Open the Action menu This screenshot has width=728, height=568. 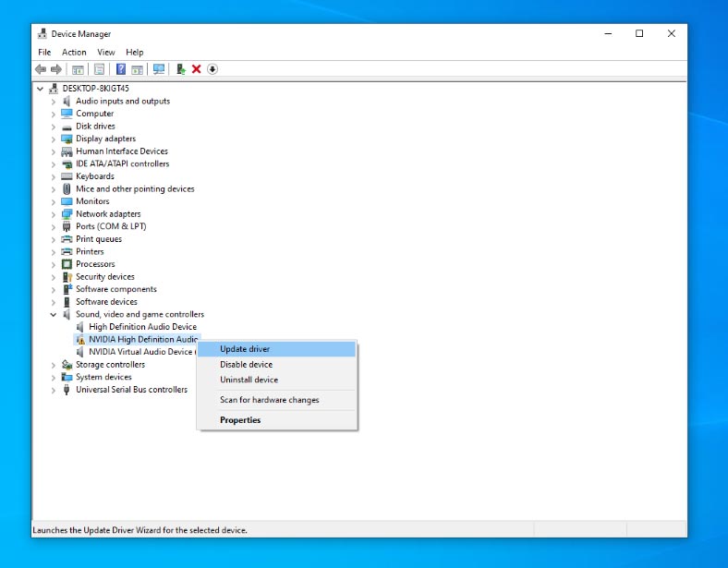pyautogui.click(x=74, y=52)
